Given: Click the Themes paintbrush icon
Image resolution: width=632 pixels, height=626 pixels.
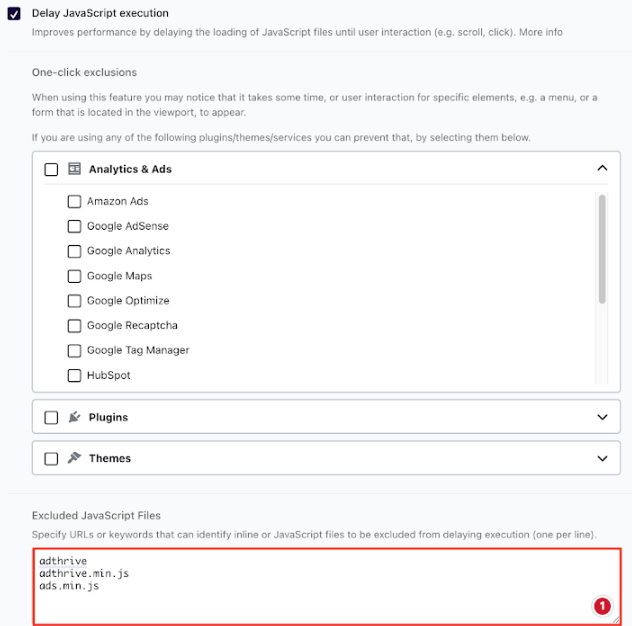Looking at the screenshot, I should click(74, 458).
